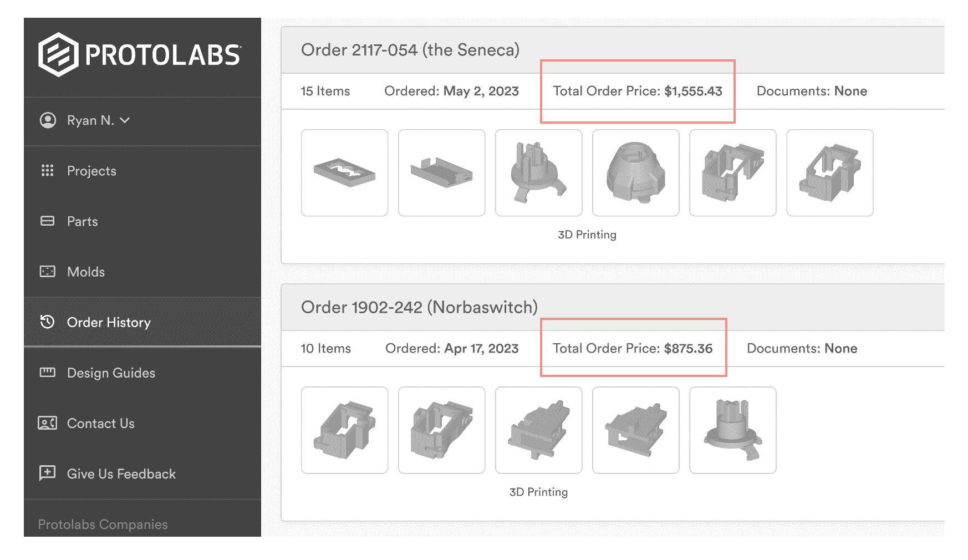Expand the Ryan N. account dropdown chevron

[x=125, y=120]
